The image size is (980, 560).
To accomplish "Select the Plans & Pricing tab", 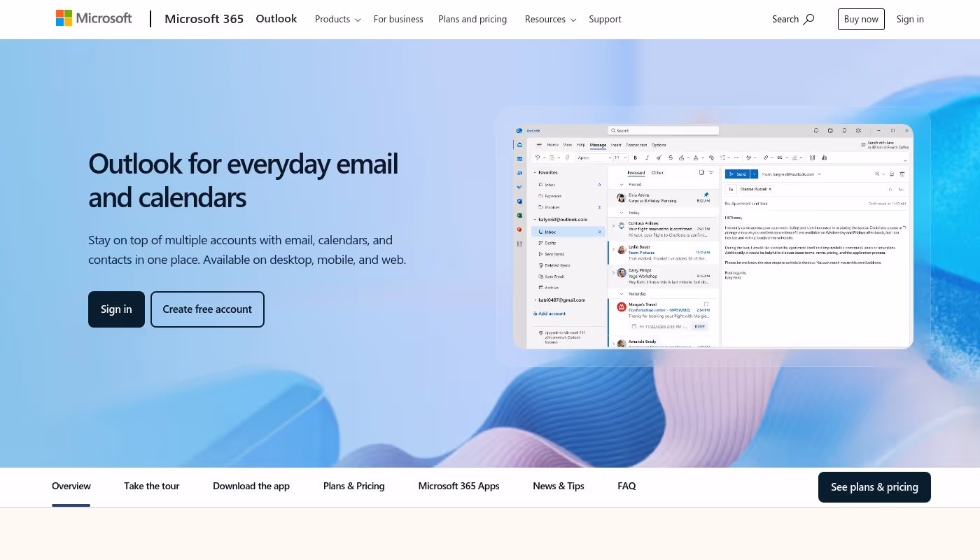I will [354, 486].
